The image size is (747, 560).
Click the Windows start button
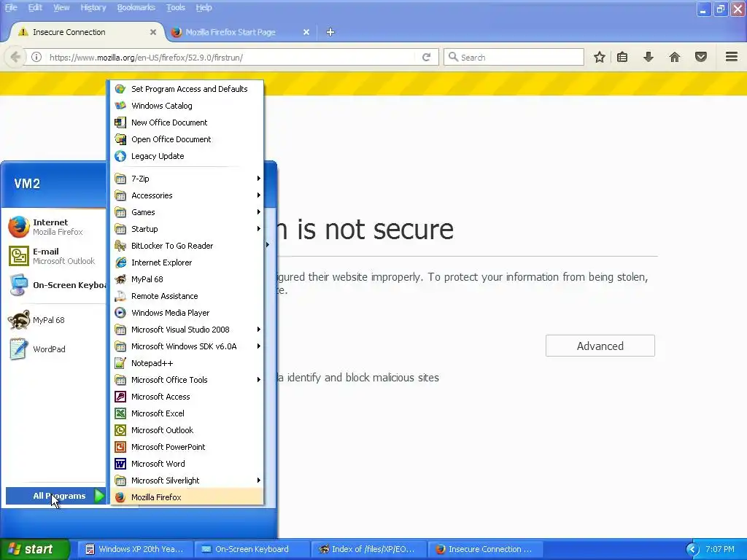[35, 549]
